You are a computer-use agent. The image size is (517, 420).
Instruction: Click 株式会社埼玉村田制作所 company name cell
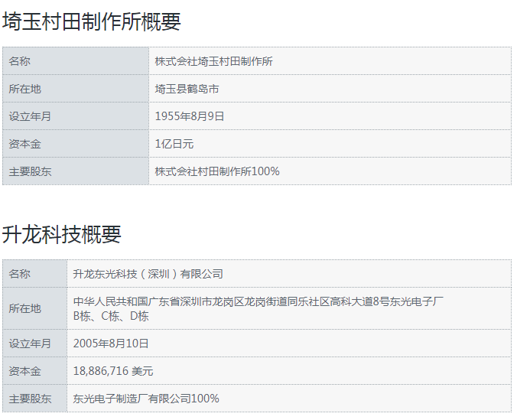[x=213, y=61]
